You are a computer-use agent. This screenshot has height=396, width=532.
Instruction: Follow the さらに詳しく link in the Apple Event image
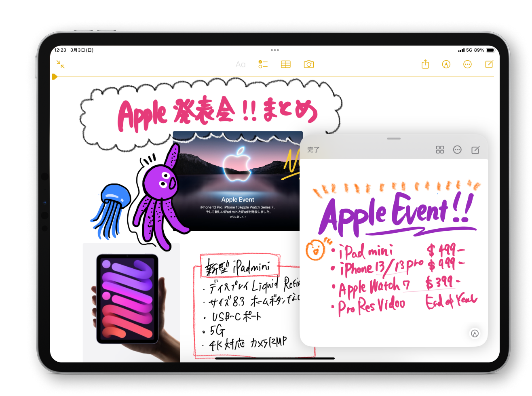point(238,217)
